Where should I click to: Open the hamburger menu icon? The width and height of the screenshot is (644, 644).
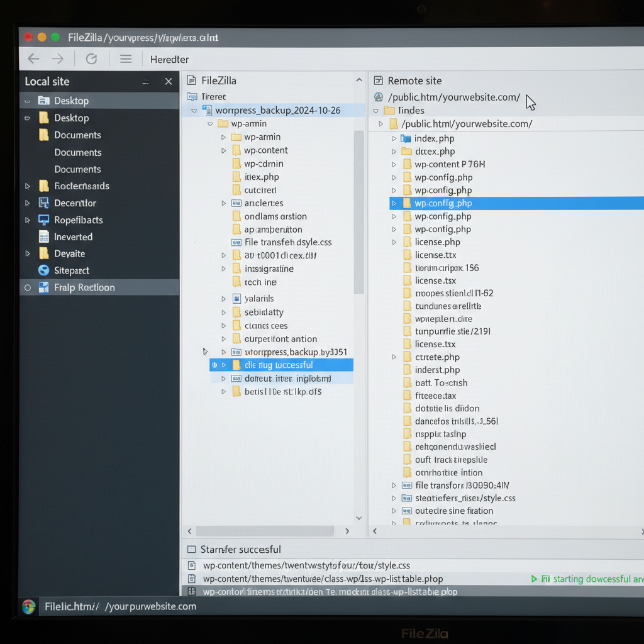click(126, 58)
